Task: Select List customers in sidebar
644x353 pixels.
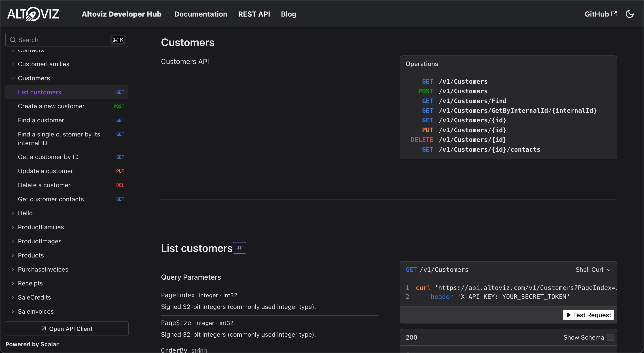Action: click(67, 92)
